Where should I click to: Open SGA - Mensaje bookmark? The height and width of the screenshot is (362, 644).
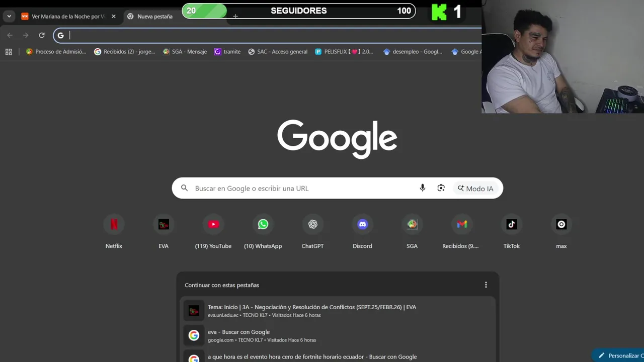coord(185,51)
